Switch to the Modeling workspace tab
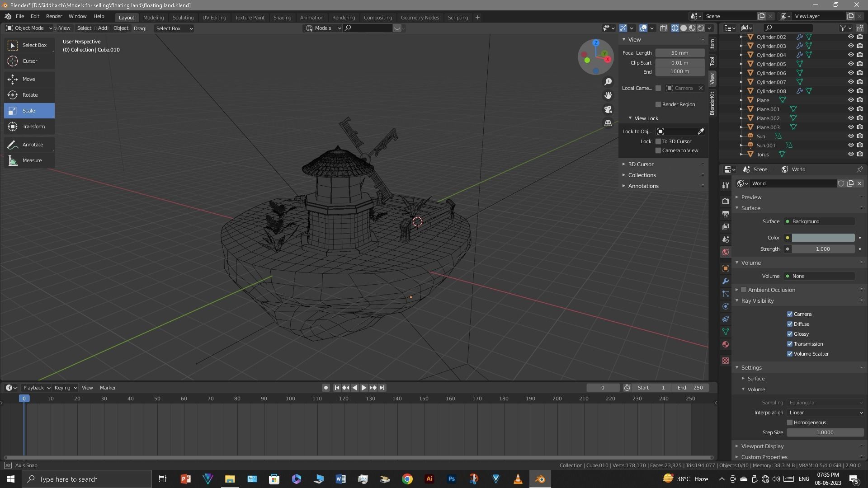Image resolution: width=868 pixels, height=488 pixels. pyautogui.click(x=153, y=17)
